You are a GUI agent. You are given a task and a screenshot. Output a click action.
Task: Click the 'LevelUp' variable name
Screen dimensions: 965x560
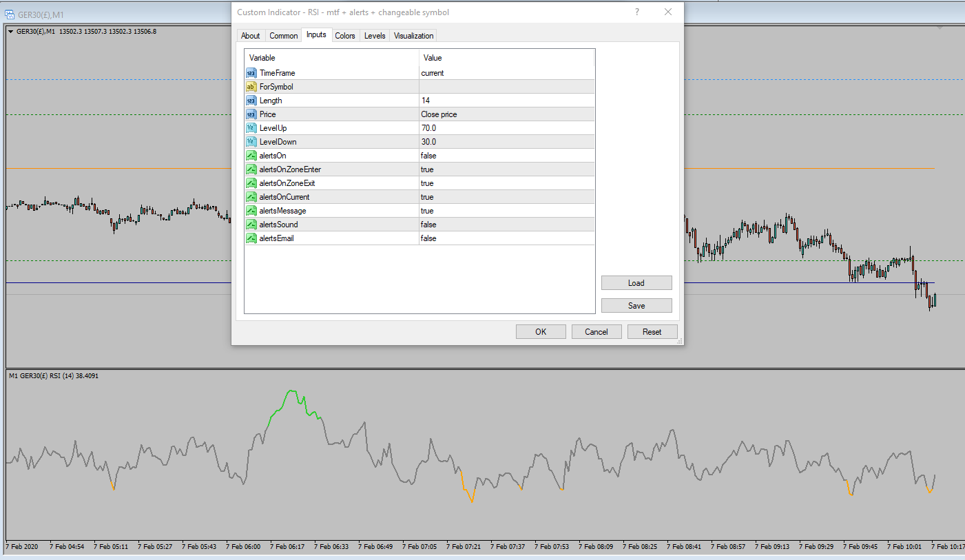pos(273,128)
